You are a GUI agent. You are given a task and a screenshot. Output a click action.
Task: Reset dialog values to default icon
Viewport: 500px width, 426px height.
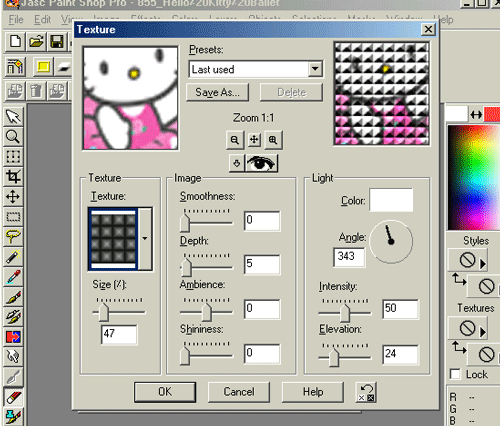[x=366, y=392]
